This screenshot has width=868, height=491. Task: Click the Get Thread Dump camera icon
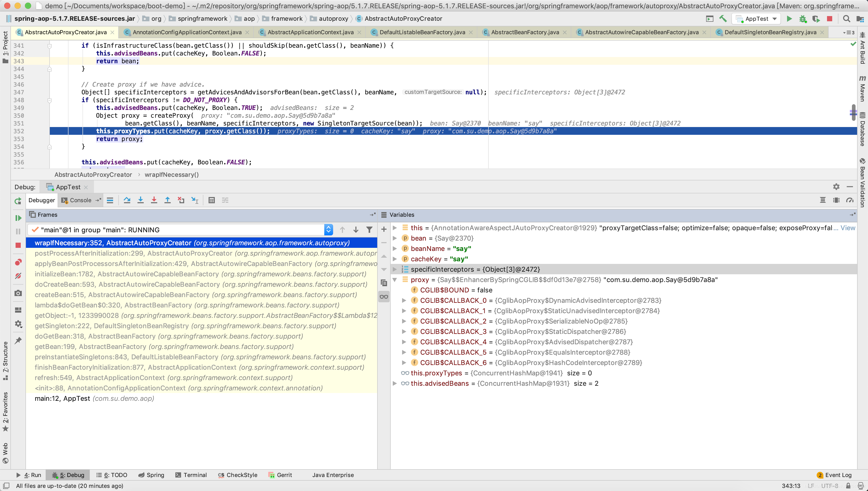coord(18,293)
